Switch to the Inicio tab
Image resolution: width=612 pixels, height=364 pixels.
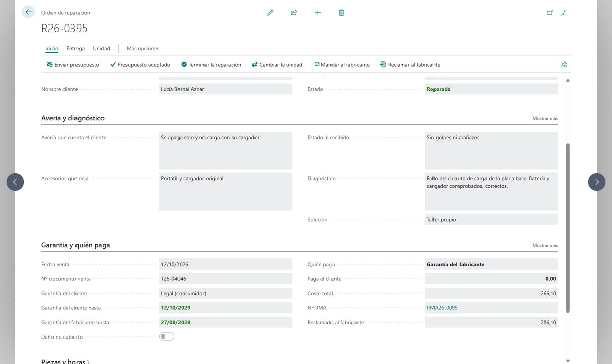tap(52, 49)
